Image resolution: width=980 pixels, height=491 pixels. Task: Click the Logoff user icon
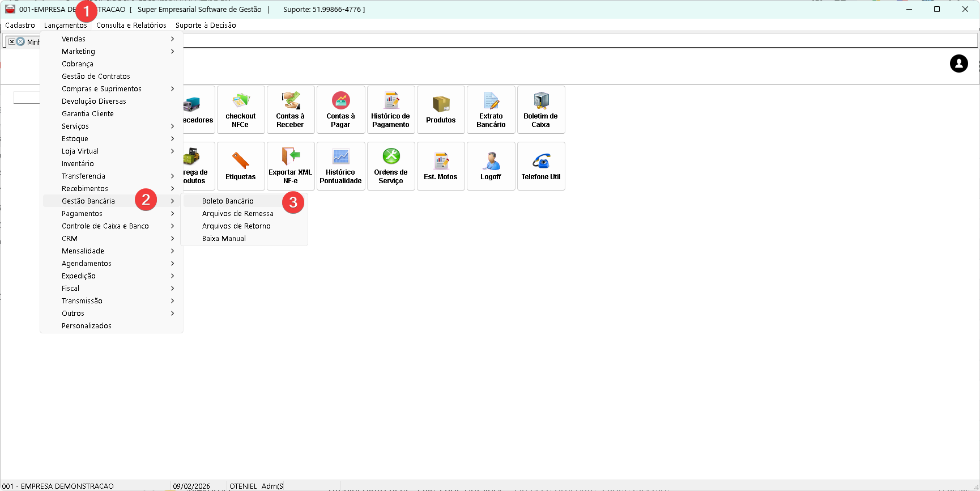coord(491,166)
